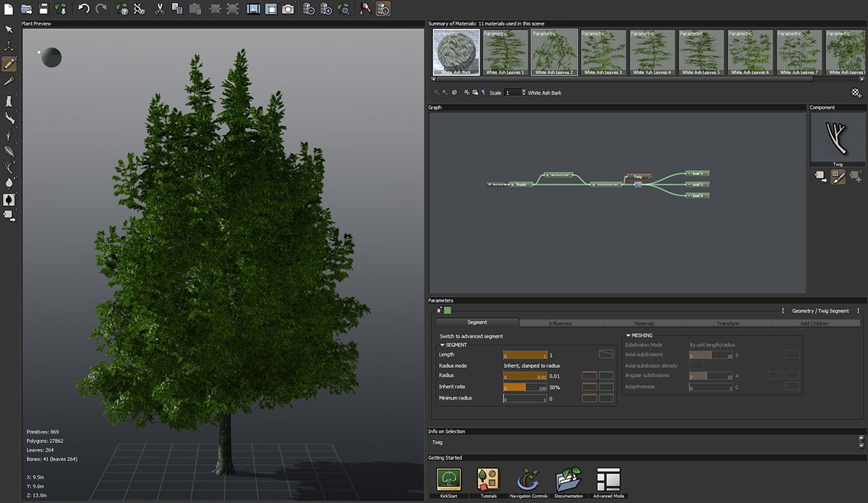The height and width of the screenshot is (503, 868).
Task: Click the paintbrush icon under Component
Action: 838,176
